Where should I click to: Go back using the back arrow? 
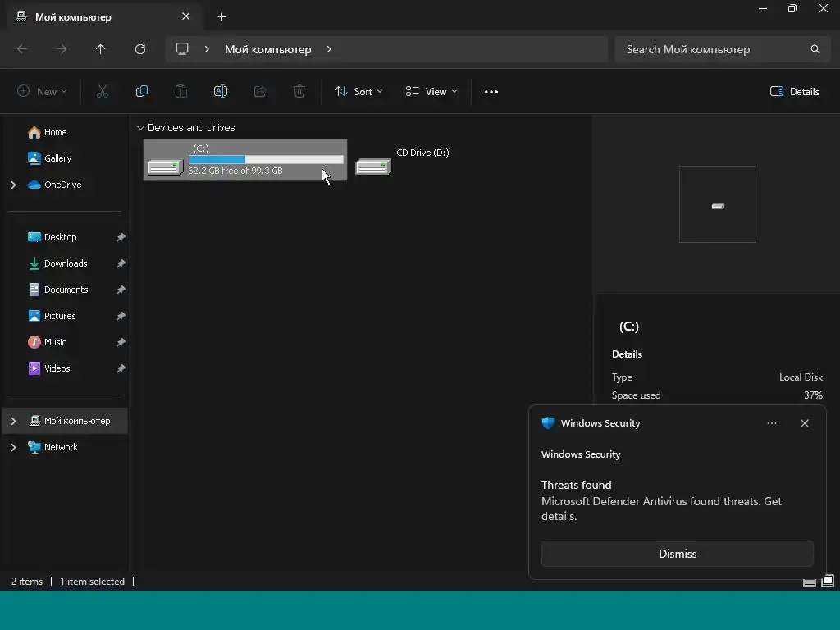point(22,49)
